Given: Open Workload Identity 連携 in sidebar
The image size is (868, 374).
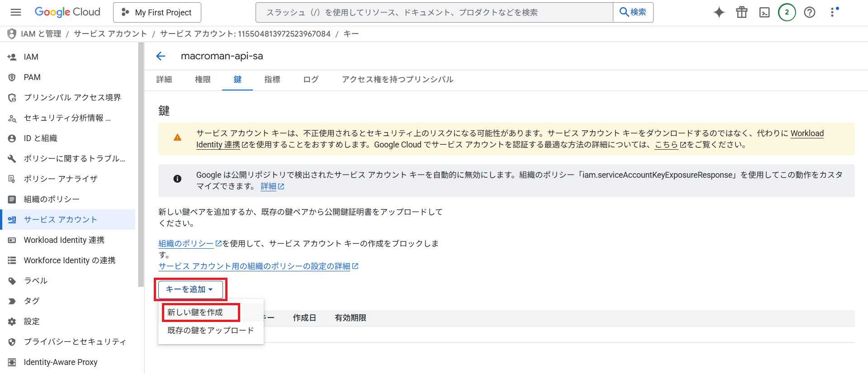Looking at the screenshot, I should pos(68,240).
